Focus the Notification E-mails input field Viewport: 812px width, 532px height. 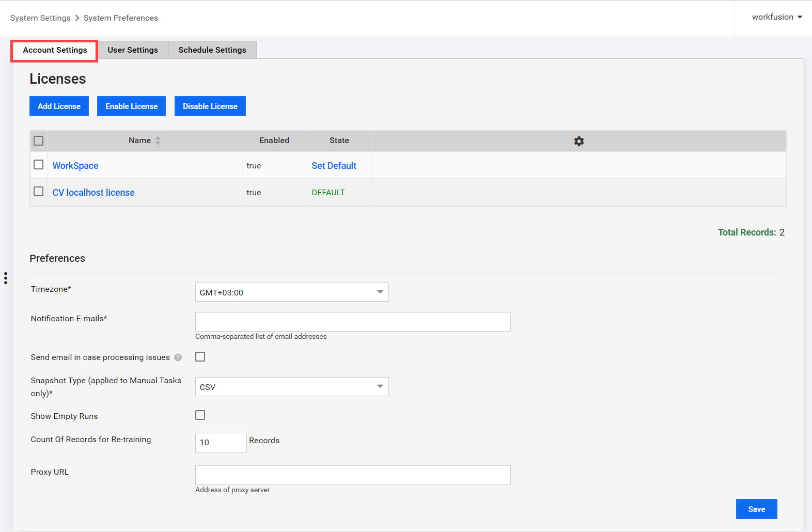[x=353, y=322]
